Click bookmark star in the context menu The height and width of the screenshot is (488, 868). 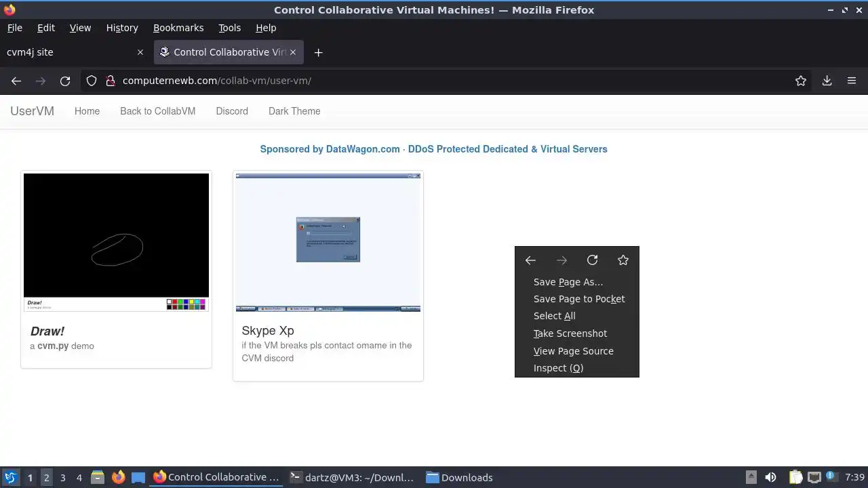tap(623, 260)
